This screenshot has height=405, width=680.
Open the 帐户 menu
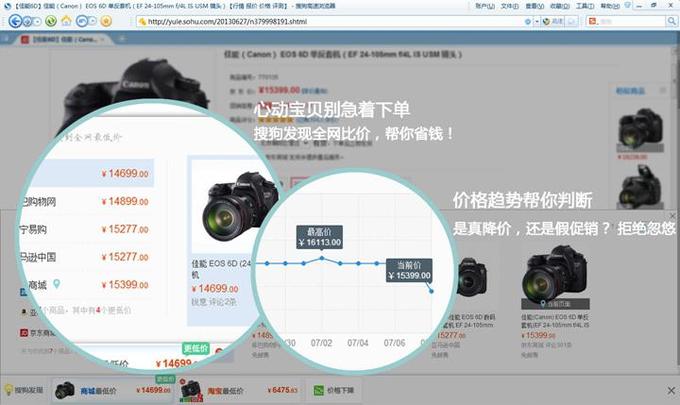pyautogui.click(x=484, y=6)
